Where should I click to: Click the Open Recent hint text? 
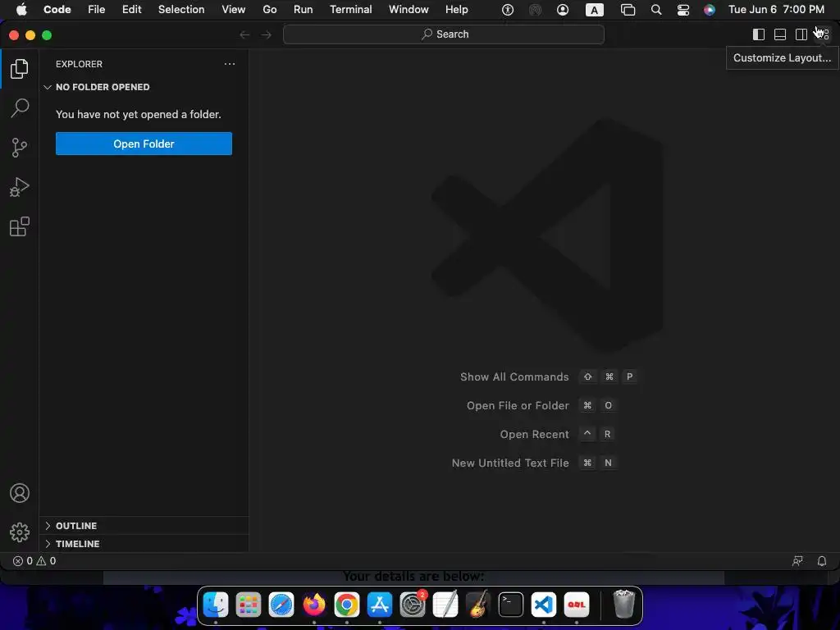534,435
